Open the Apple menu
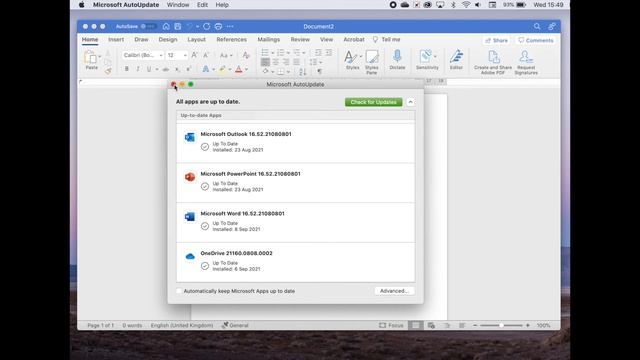The image size is (640, 360). click(x=82, y=5)
